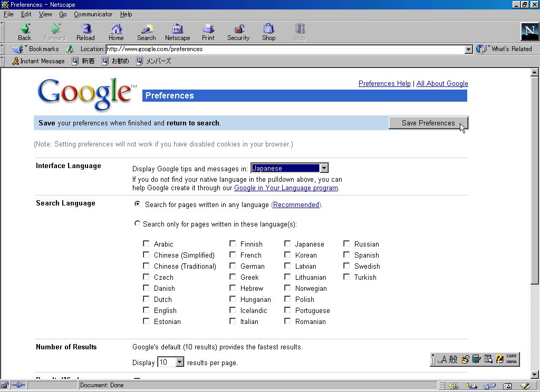Open the Go menu

click(x=63, y=14)
